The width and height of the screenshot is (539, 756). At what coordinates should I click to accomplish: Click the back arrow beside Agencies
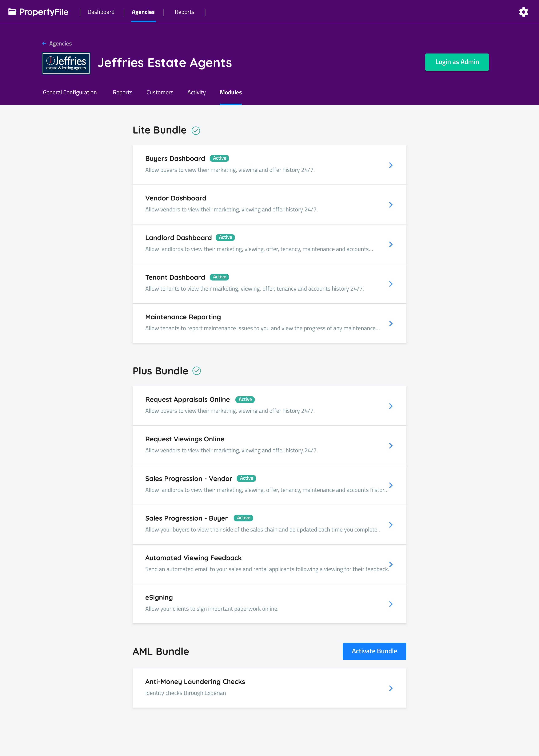[x=44, y=43]
